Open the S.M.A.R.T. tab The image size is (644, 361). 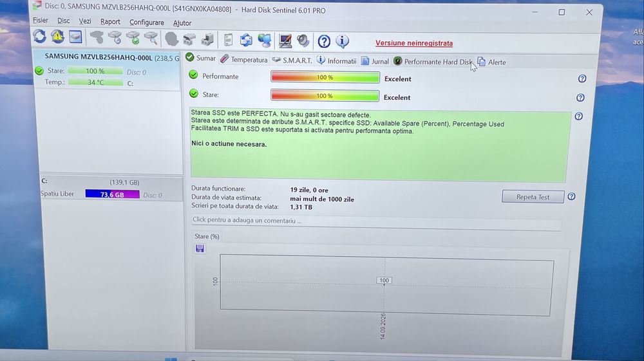292,60
